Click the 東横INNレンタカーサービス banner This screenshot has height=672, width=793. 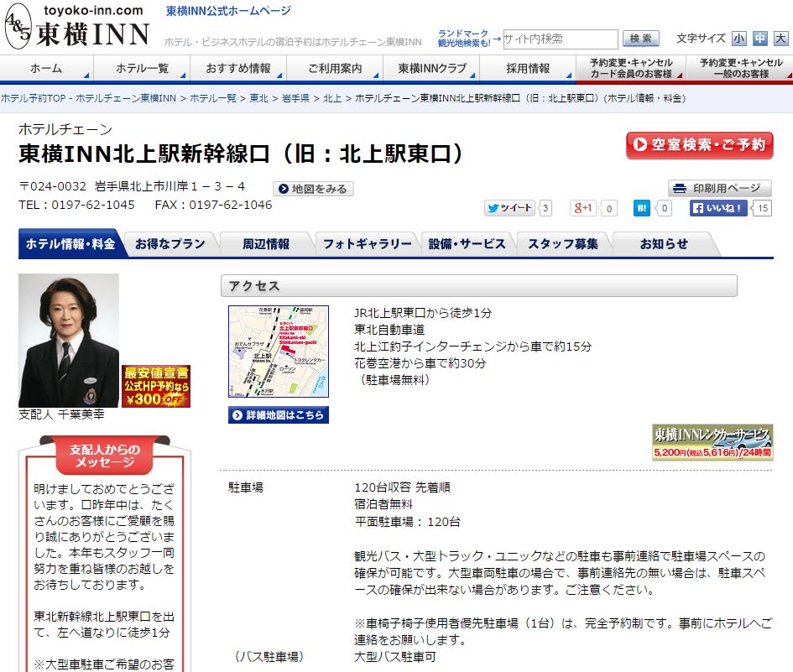pos(712,442)
